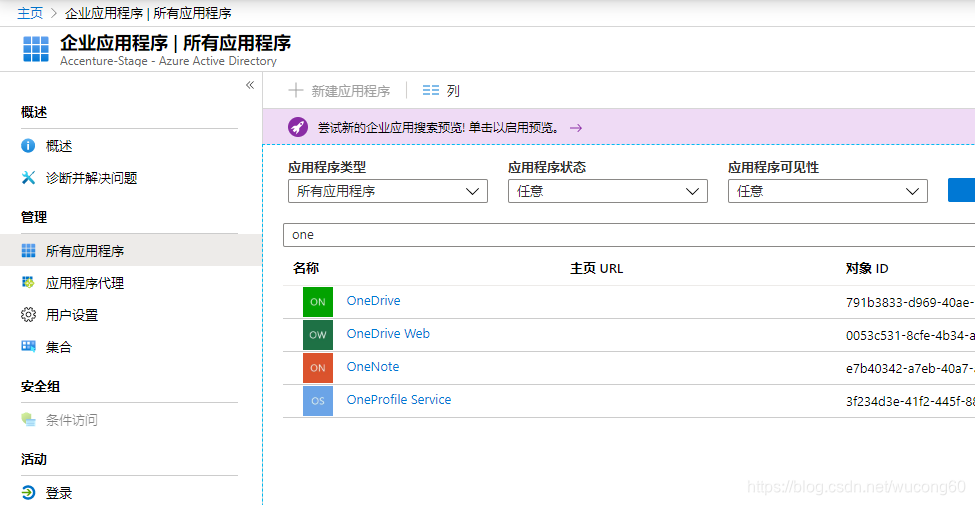This screenshot has width=975, height=505.
Task: Click the columns icon beside 列
Action: tap(430, 91)
